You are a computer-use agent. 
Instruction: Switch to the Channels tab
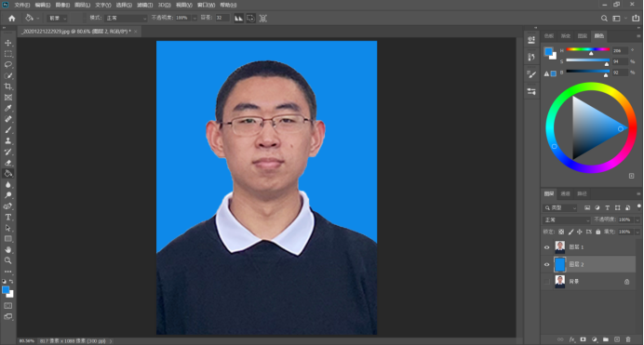tap(566, 193)
